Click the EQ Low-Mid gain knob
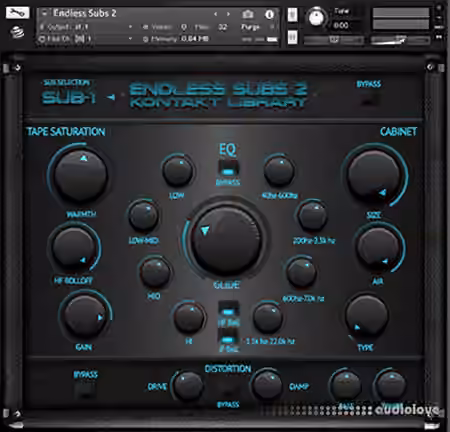 click(144, 216)
